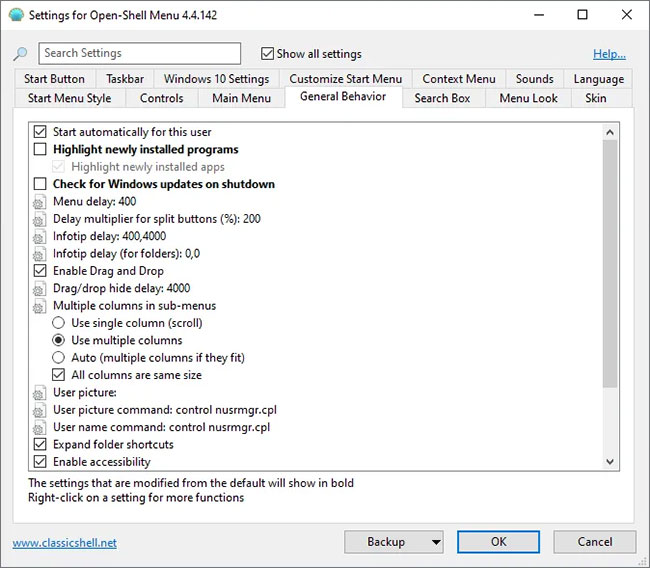
Task: Click the search magnifier icon
Action: pos(21,54)
